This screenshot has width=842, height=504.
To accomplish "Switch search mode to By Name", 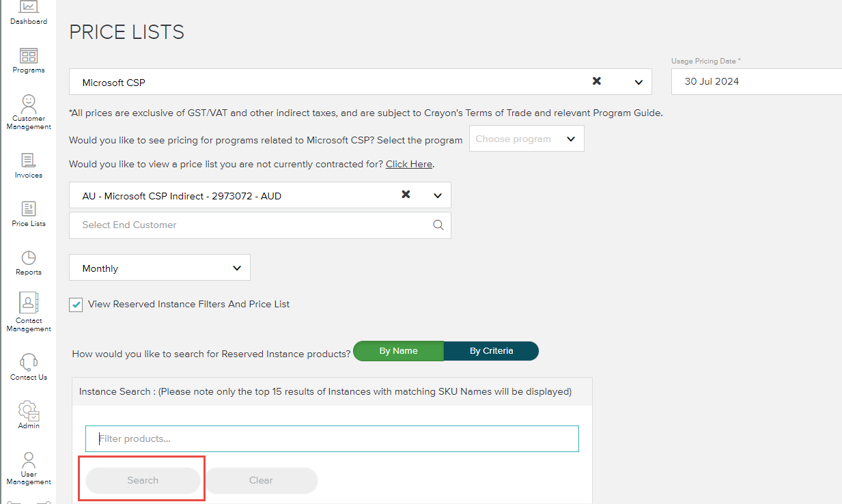I will (x=398, y=351).
